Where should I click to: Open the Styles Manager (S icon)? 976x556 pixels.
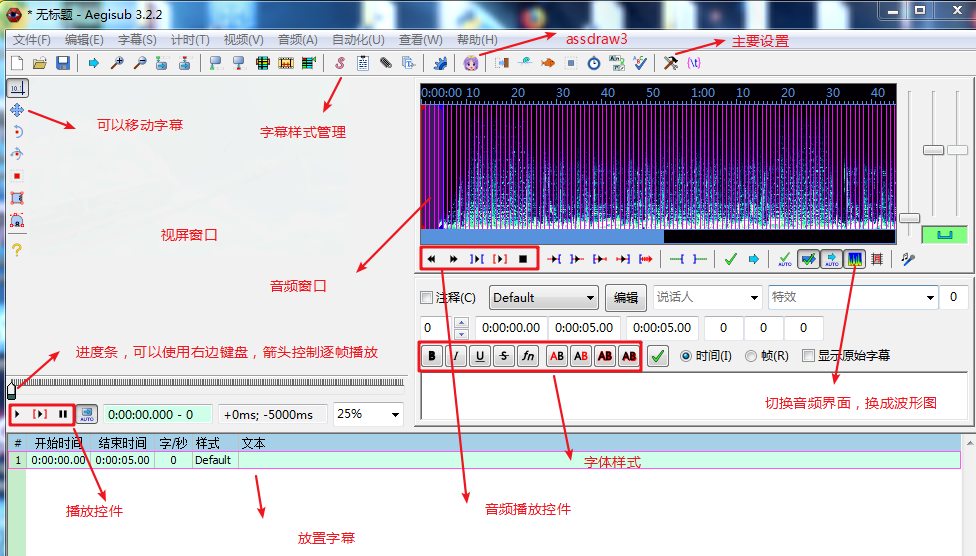[x=340, y=63]
